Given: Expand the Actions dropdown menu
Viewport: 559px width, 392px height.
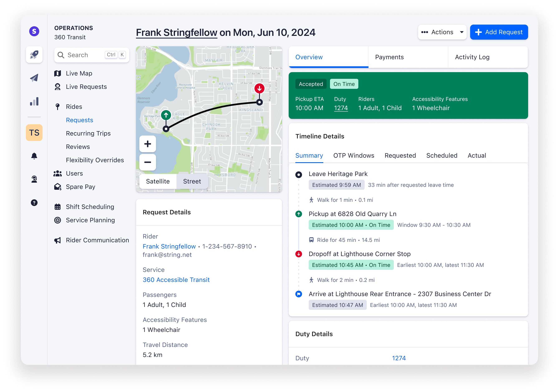Looking at the screenshot, I should coord(442,32).
